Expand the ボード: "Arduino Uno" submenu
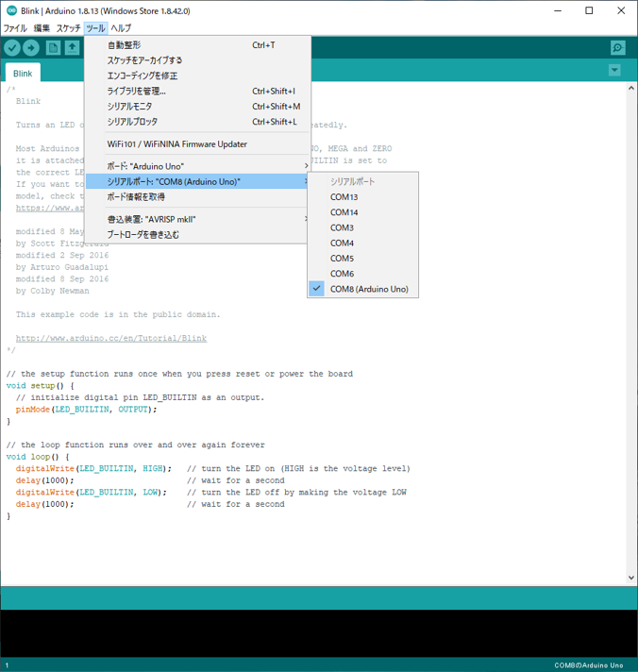The height and width of the screenshot is (672, 638). click(x=197, y=166)
